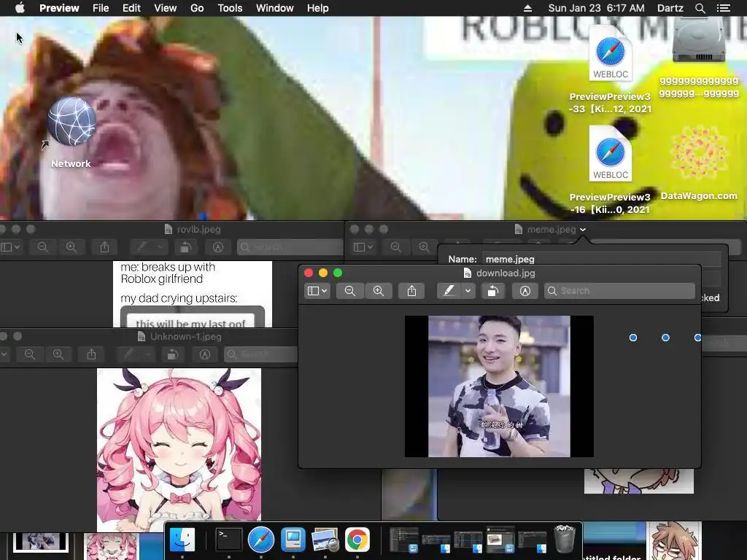Open sidebar view dropdown in meme.jpeg window
747x560 pixels.
click(363, 247)
